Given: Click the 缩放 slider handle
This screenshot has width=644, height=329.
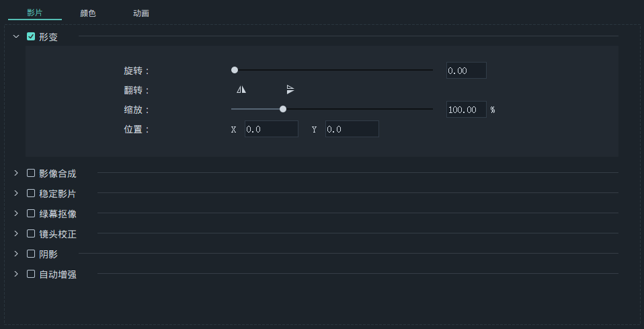Looking at the screenshot, I should click(283, 109).
